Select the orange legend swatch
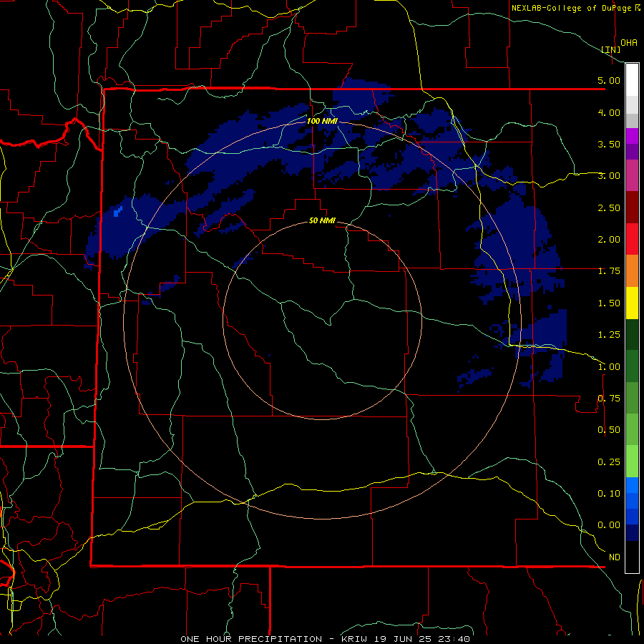644x644 pixels. [x=632, y=271]
